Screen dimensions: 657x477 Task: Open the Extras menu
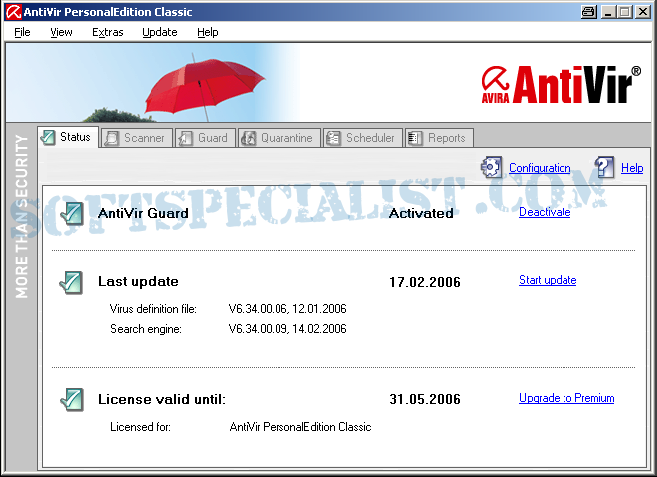click(108, 32)
